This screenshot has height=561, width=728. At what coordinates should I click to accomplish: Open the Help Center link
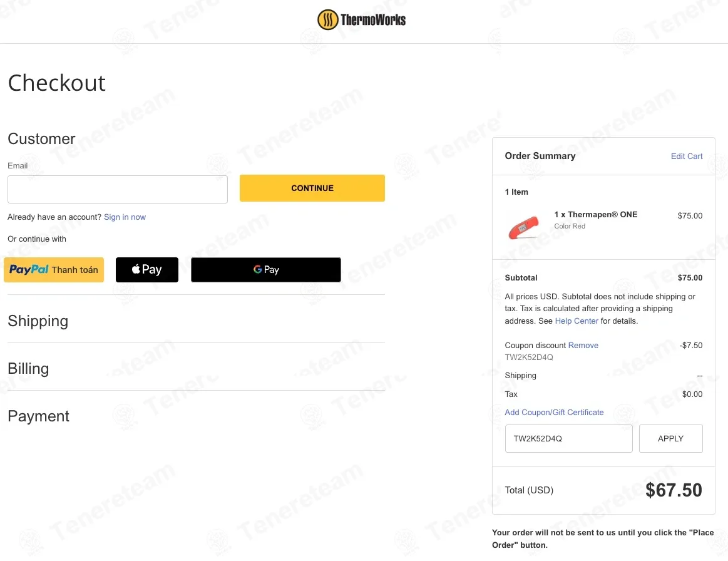[576, 321]
